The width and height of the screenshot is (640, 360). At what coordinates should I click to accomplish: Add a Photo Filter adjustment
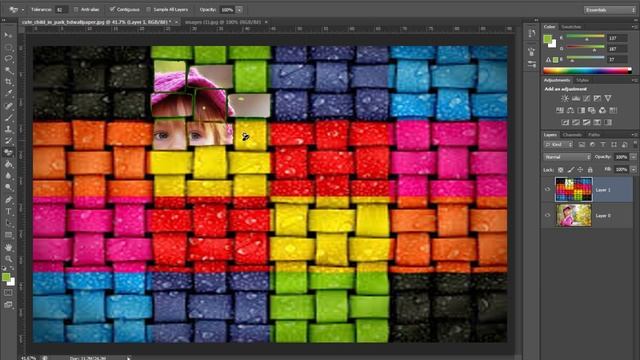(592, 110)
